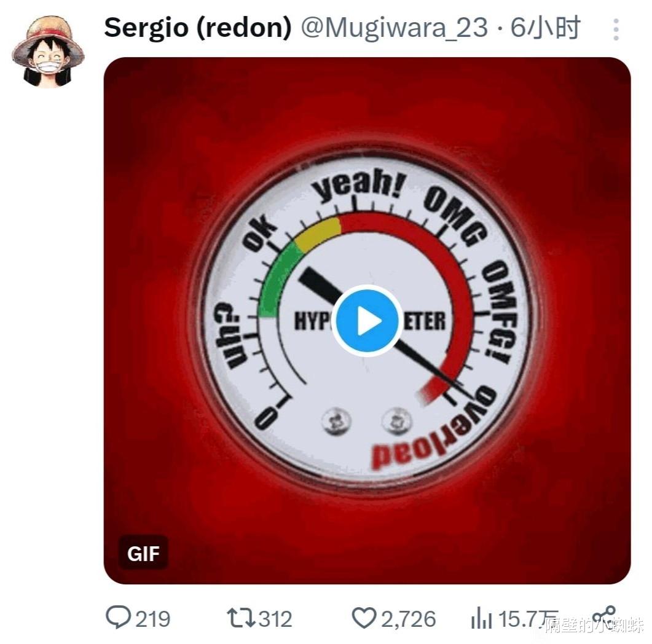Image resolution: width=652 pixels, height=644 pixels.
Task: Click the 隔壁的小蜘蛛 watermark text
Action: click(x=594, y=625)
